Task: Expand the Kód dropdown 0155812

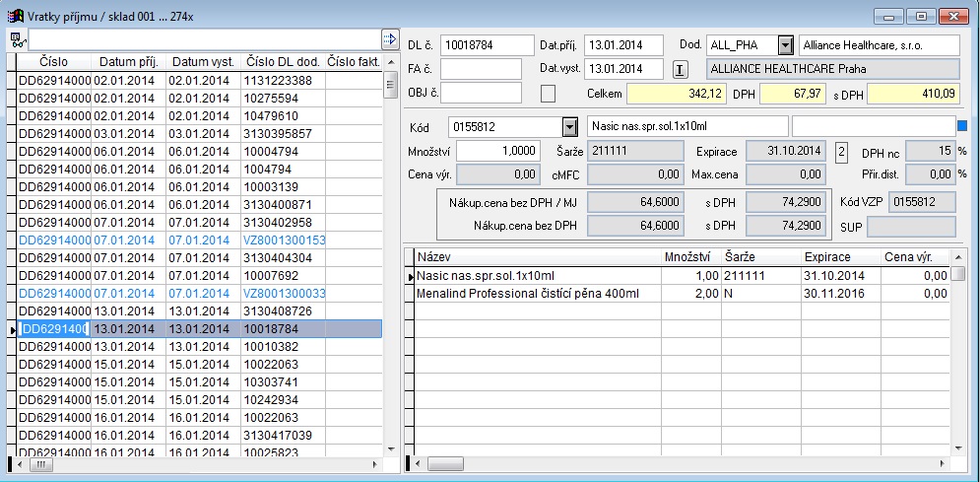Action: (568, 127)
